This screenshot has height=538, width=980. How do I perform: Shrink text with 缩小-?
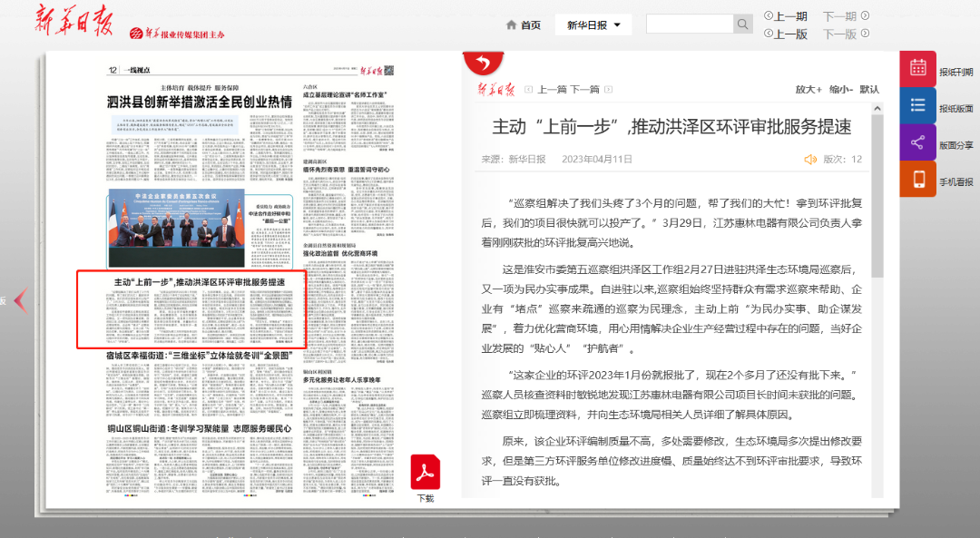coord(840,89)
